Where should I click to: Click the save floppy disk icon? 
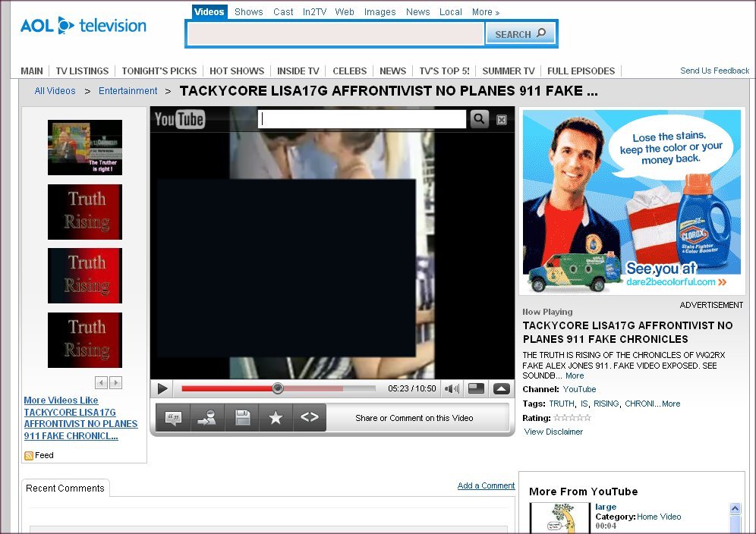(242, 418)
